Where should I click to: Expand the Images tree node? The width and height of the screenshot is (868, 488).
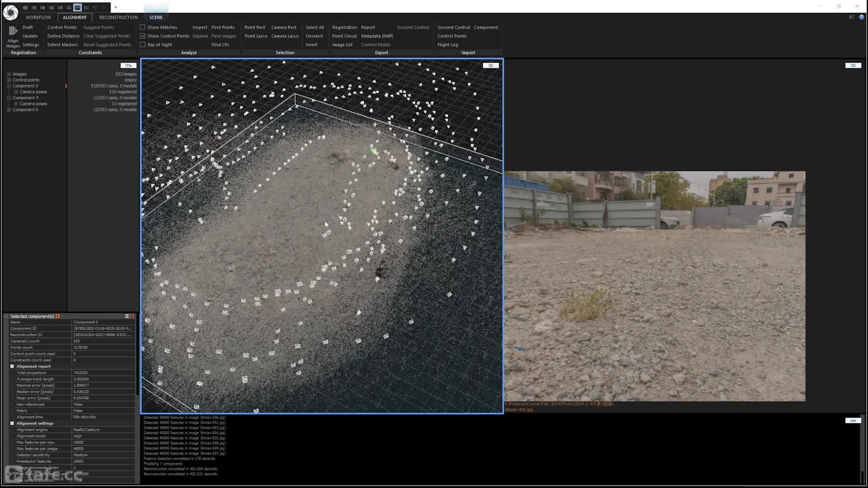pyautogui.click(x=9, y=74)
